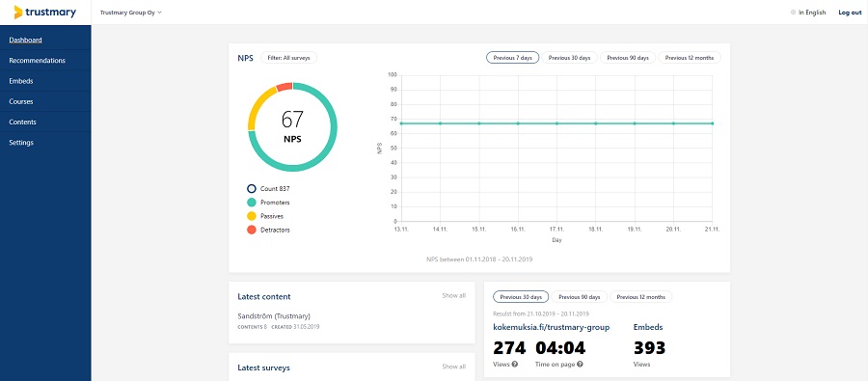
Task: Select NPS Previous 90 days range
Action: [x=628, y=58]
